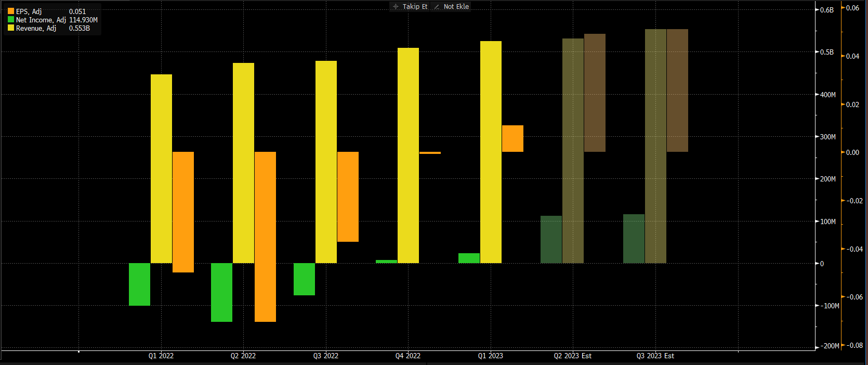Click the green Net Income, Adj legend swatch
This screenshot has width=868, height=365.
[11, 20]
